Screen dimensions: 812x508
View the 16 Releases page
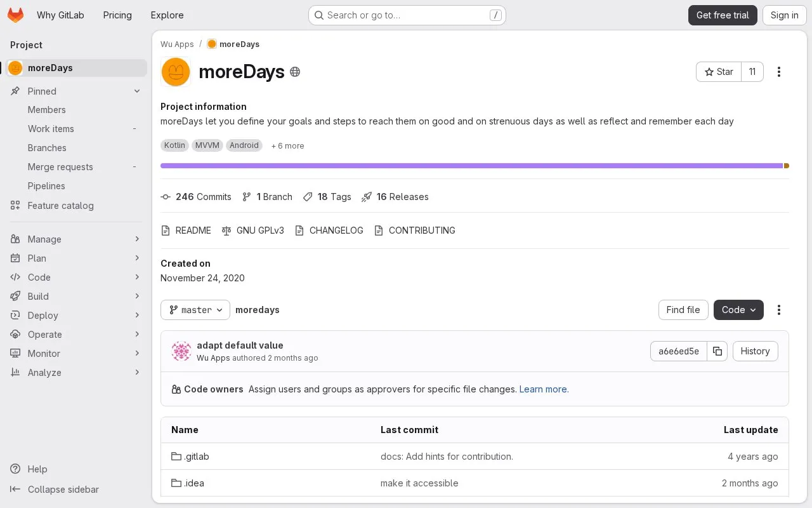(395, 197)
